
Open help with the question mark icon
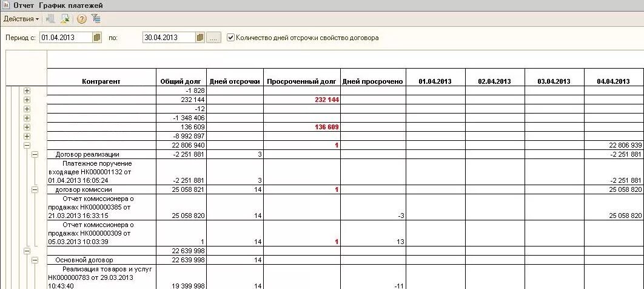coord(82,19)
